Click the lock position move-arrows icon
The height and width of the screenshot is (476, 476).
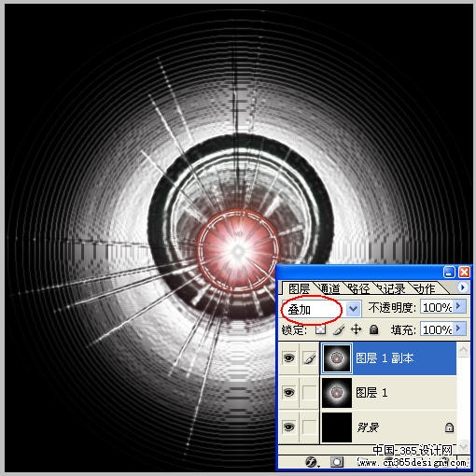click(x=356, y=329)
